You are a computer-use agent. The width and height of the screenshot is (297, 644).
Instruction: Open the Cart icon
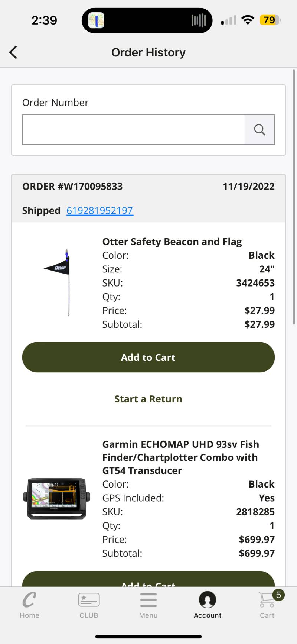(x=267, y=600)
